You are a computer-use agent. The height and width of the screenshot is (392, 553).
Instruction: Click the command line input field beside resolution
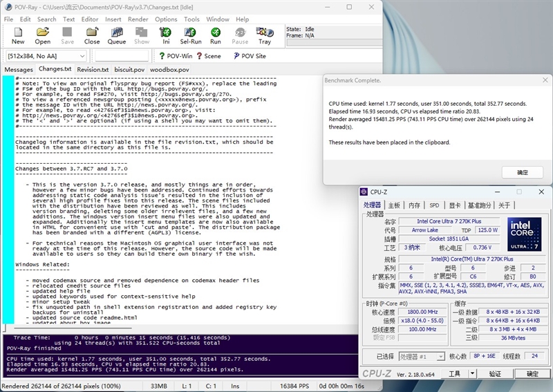pos(122,56)
